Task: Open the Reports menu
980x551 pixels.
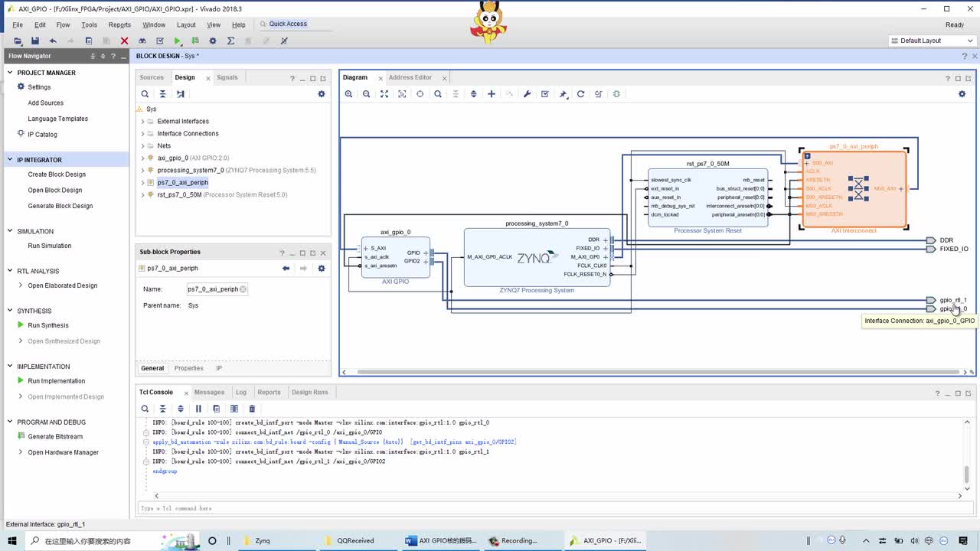Action: pyautogui.click(x=119, y=24)
